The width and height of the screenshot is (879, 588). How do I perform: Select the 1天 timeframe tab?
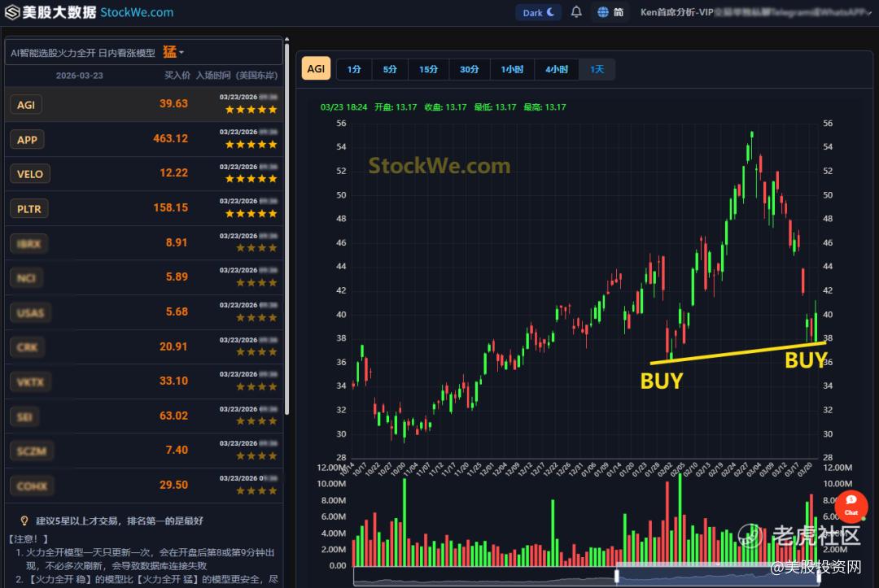[x=597, y=69]
